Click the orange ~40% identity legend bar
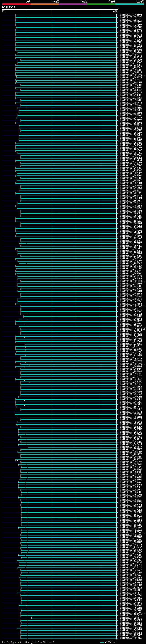This screenshot has height=644, width=146. click(45, 4)
